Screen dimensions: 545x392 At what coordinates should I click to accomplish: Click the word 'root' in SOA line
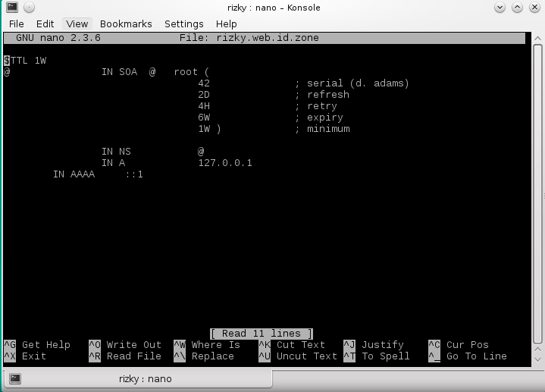pos(186,72)
